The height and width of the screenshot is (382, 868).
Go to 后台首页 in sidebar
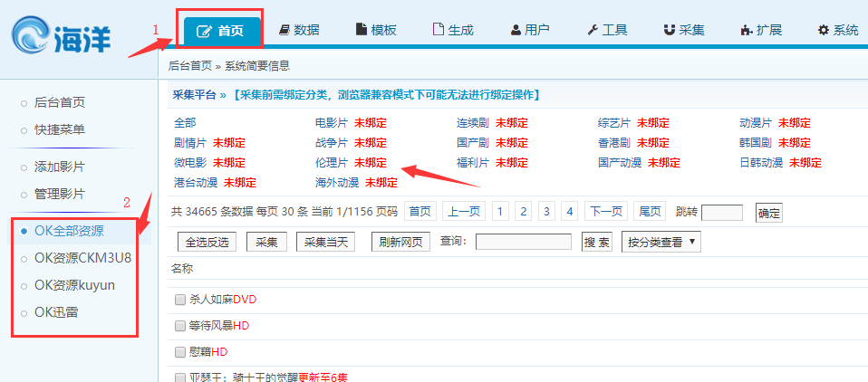(60, 102)
